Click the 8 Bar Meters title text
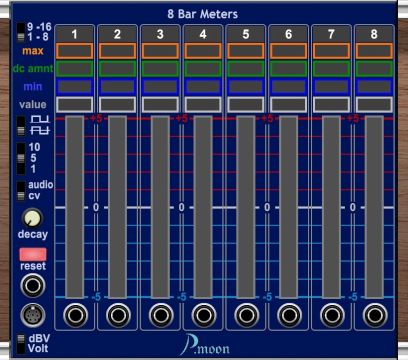This screenshot has width=408, height=360. pos(203,14)
